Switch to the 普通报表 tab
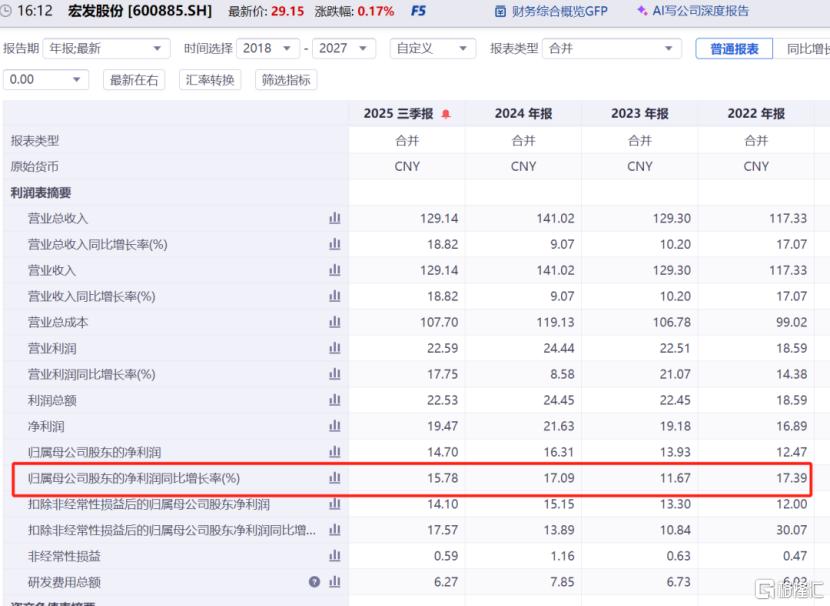 tap(734, 49)
